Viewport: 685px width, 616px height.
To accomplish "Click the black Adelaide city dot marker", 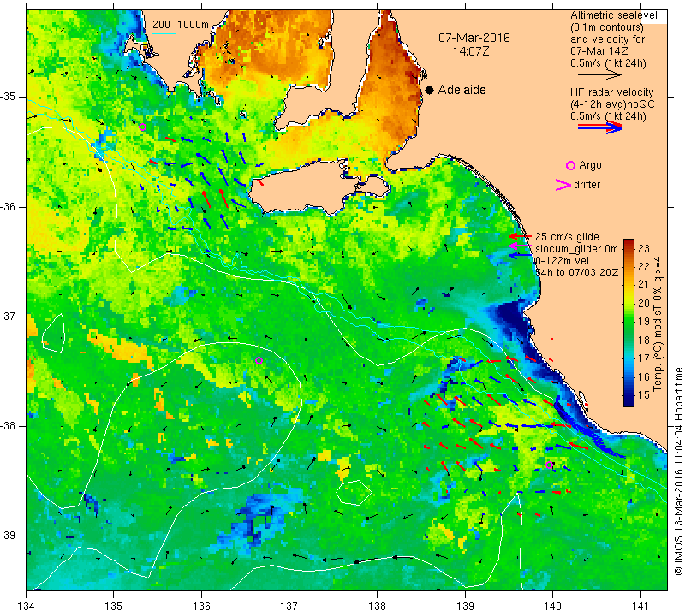I will pos(430,90).
